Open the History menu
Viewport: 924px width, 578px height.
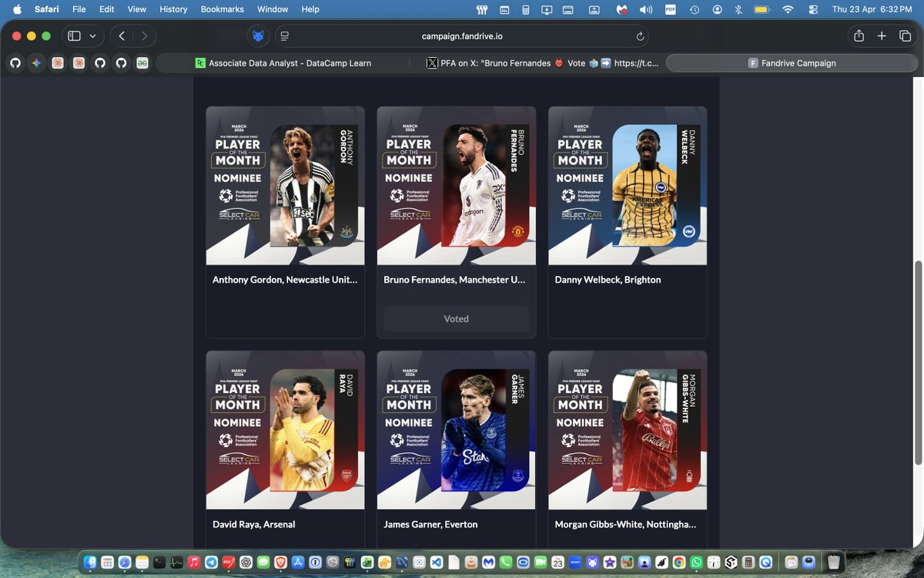(x=173, y=9)
